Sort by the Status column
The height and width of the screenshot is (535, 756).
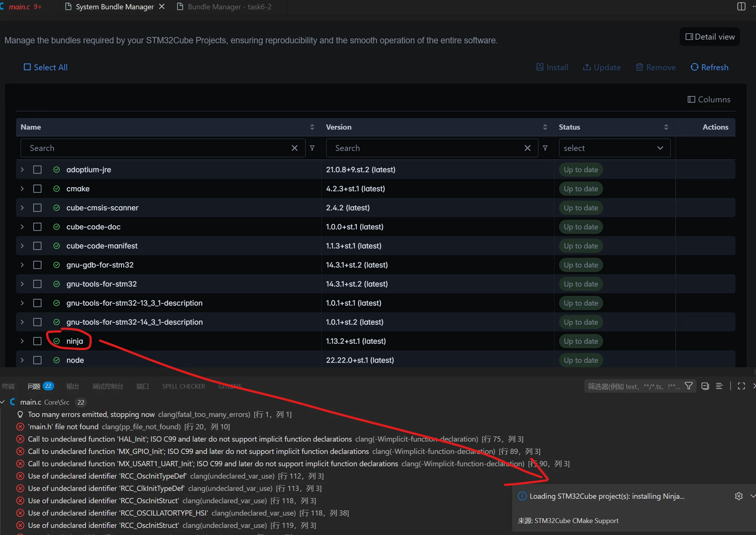point(666,127)
